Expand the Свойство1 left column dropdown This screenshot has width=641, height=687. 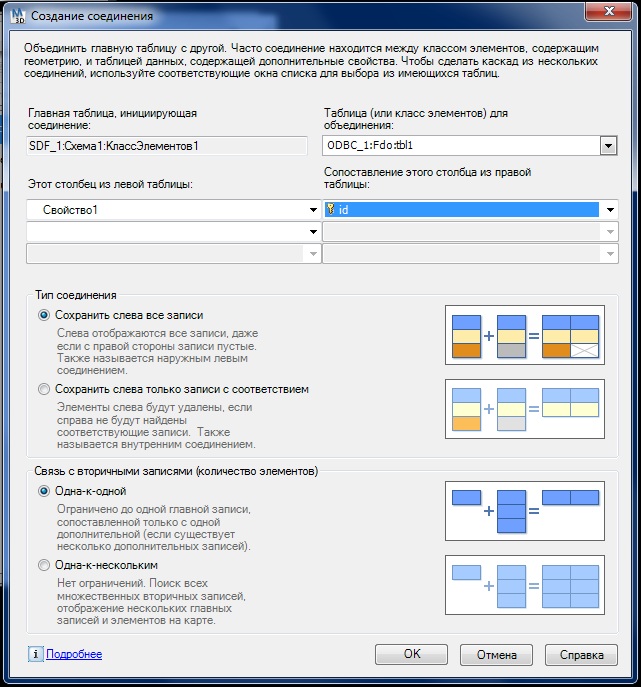click(313, 210)
